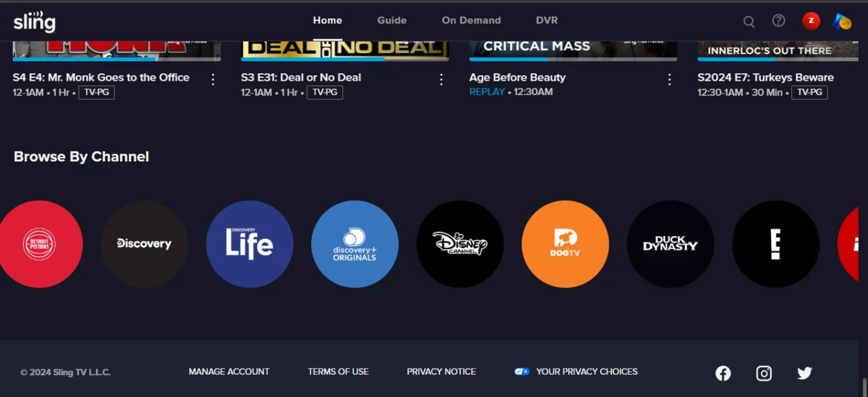
Task: Select the discovery+ Originals channel
Action: [x=355, y=244]
